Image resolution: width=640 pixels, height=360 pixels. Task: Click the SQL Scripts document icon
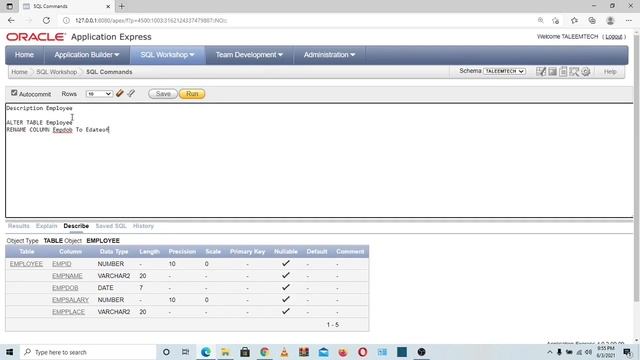click(x=563, y=72)
